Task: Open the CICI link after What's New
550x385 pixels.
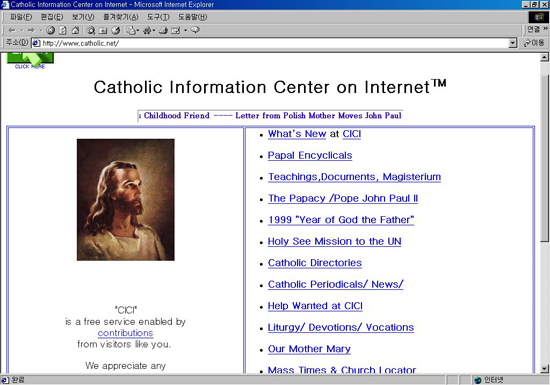Action: [x=352, y=134]
